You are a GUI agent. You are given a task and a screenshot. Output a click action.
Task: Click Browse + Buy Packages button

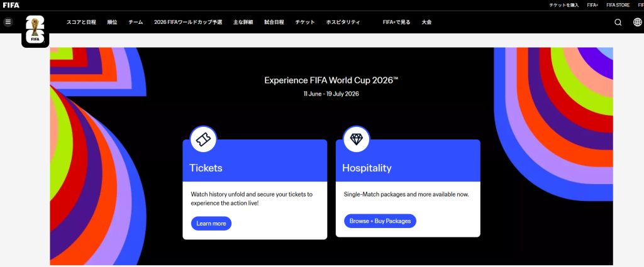coord(380,221)
